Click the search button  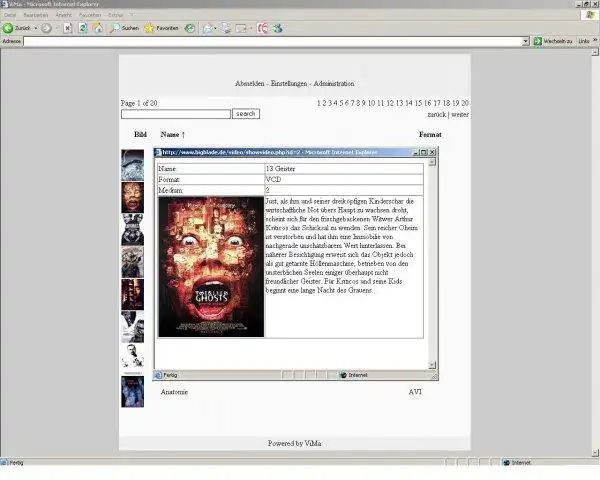(x=246, y=114)
